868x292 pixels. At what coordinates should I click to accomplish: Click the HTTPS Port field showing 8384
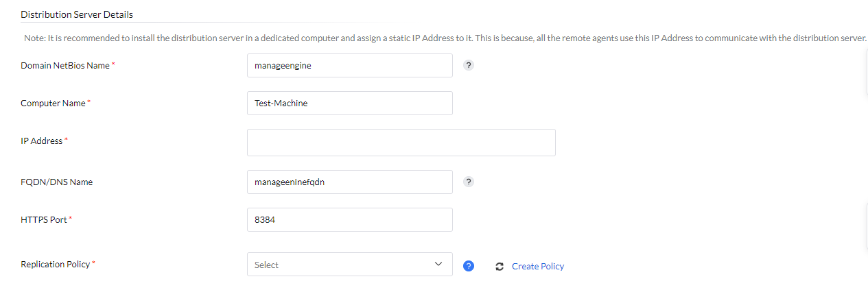point(349,220)
